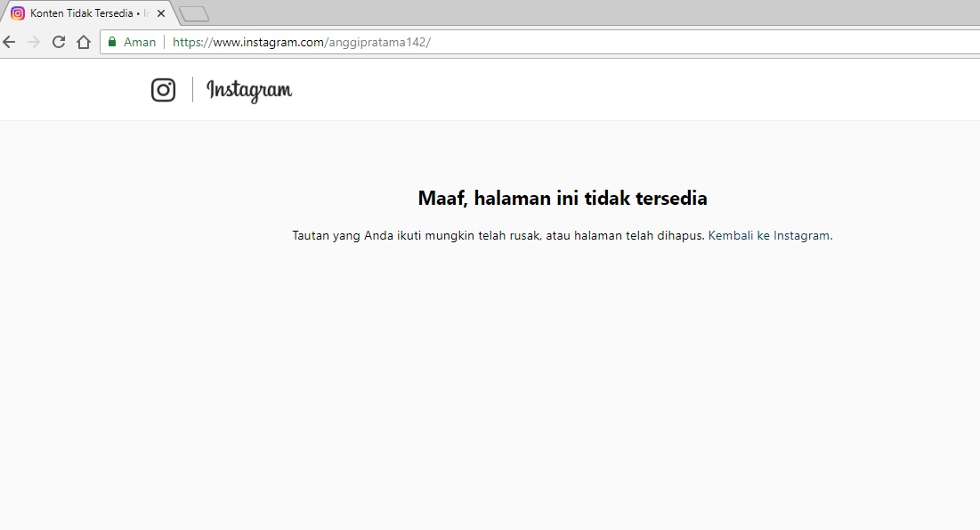Reload the page with the refresh icon

pos(59,42)
